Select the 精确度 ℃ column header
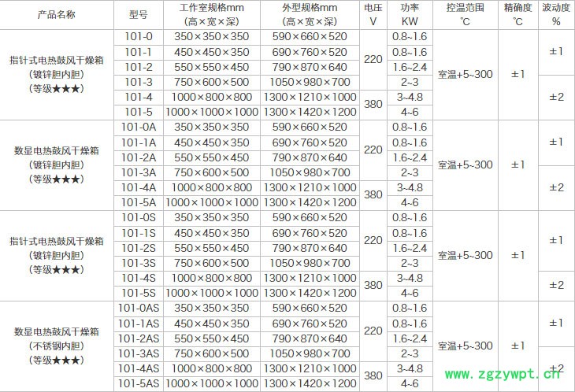This screenshot has height=392, width=575. [518, 15]
